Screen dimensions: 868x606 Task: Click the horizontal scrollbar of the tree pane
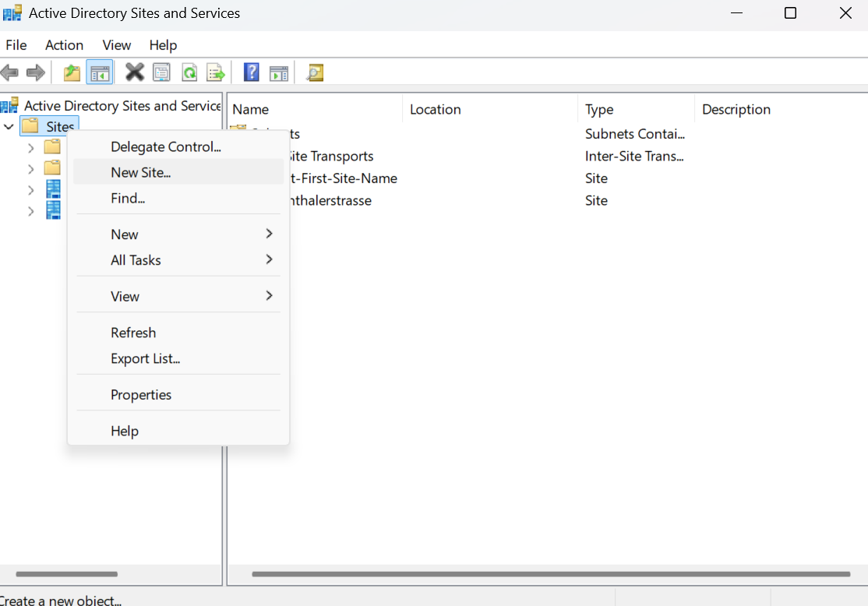coord(66,574)
